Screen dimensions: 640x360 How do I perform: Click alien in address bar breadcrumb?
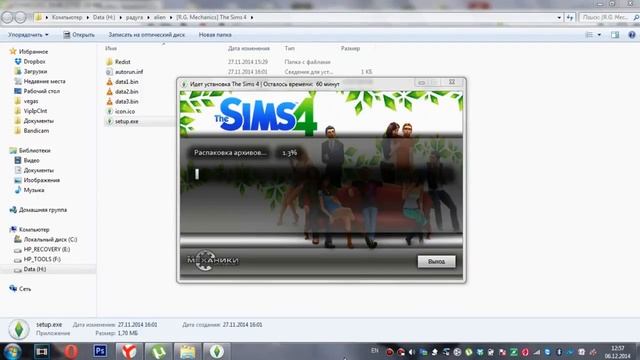(x=160, y=18)
